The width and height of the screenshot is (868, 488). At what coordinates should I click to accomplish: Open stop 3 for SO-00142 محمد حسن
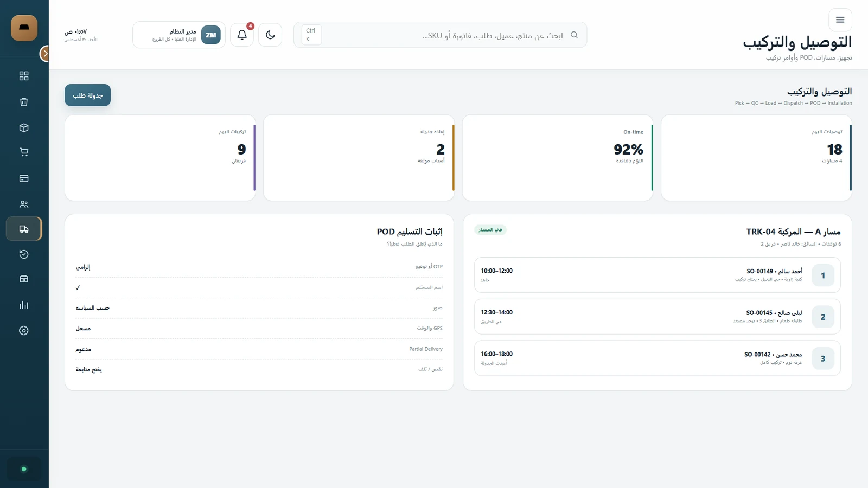[658, 358]
